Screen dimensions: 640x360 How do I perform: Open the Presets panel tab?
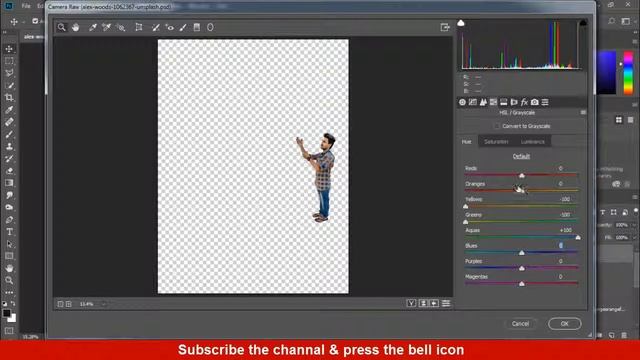click(x=545, y=102)
